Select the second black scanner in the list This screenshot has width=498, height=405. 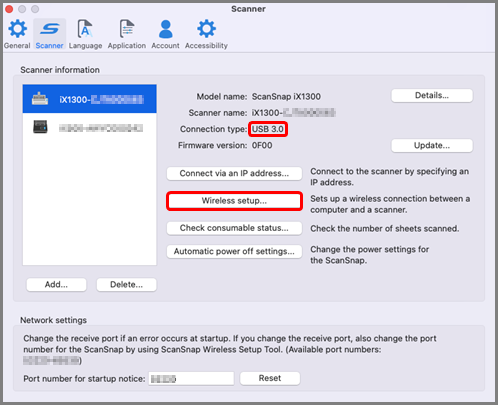90,128
